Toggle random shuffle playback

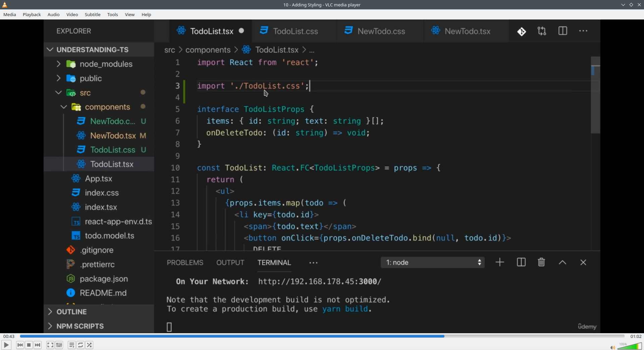pos(90,345)
